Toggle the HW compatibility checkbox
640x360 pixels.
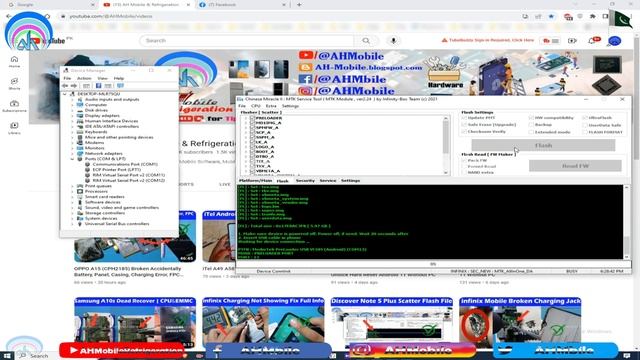(x=531, y=118)
